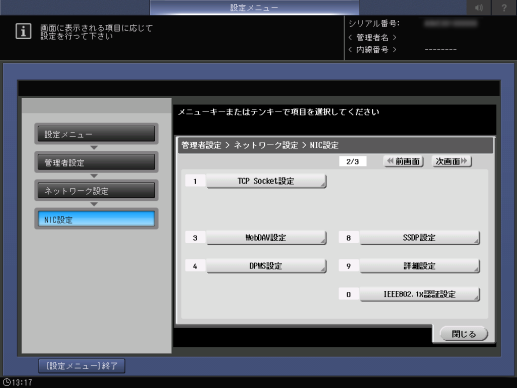517x388 pixels.
Task: Click the breadcrumb 管理者設定 > ネットワーク設定 > NIC設定
Action: 260,145
